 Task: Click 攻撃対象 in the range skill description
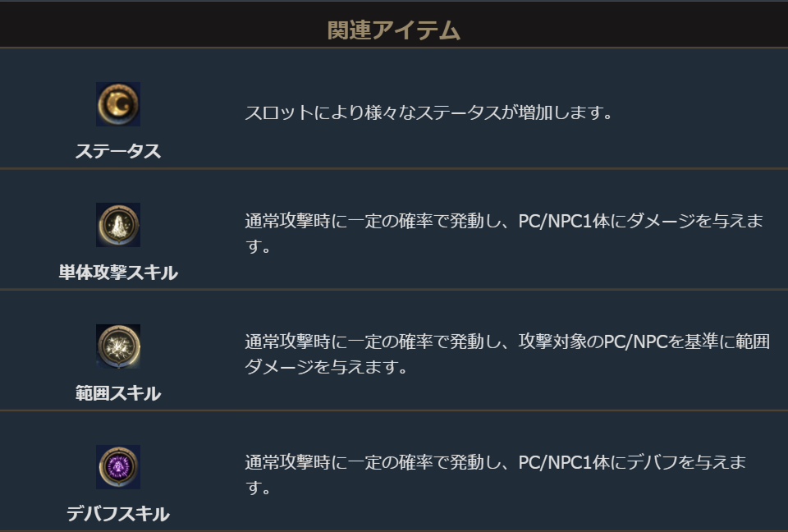tap(557, 342)
